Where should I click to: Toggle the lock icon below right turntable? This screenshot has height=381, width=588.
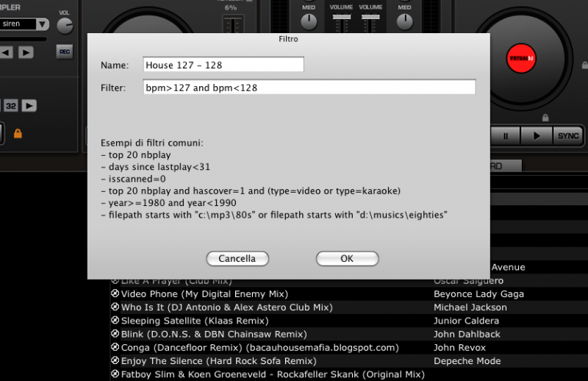[545, 118]
